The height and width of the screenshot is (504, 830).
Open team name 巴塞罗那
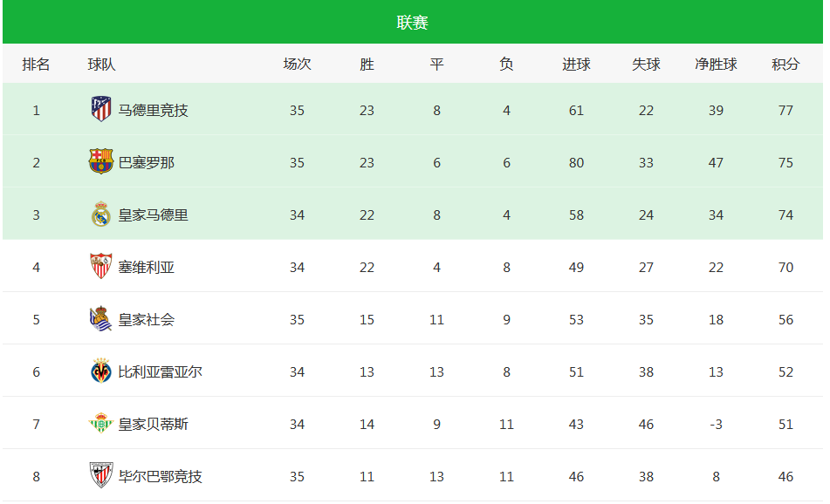[x=146, y=162]
